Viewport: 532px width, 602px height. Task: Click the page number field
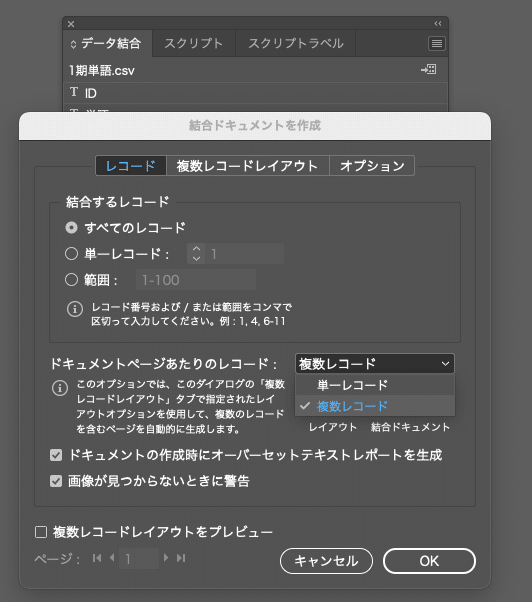[x=139, y=558]
